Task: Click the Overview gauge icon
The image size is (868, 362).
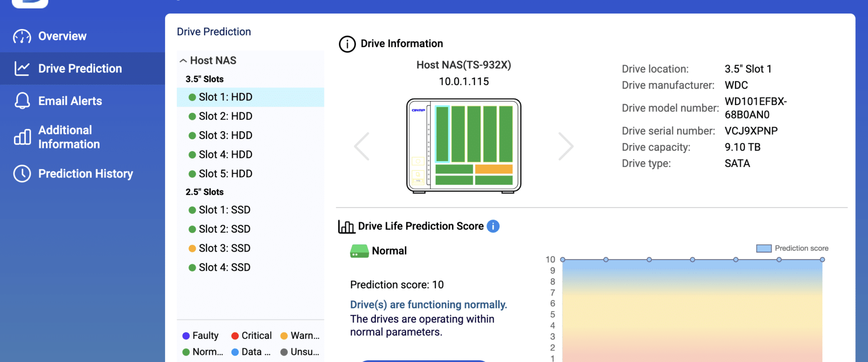Action: coord(22,37)
